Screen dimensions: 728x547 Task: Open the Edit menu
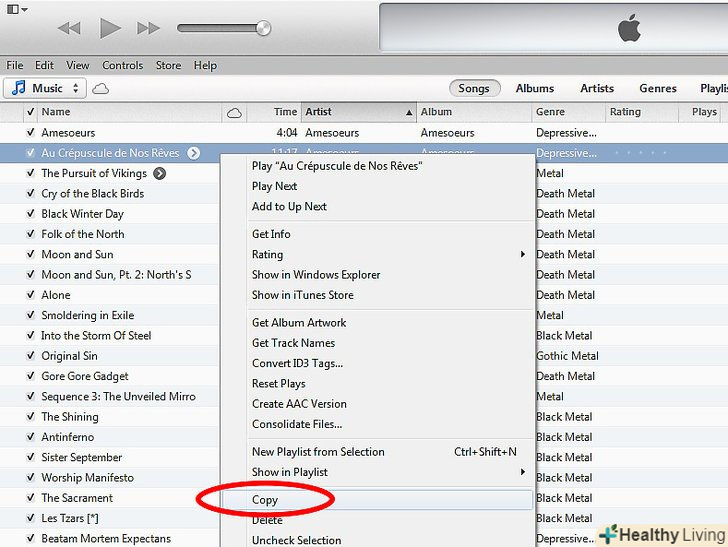(44, 65)
